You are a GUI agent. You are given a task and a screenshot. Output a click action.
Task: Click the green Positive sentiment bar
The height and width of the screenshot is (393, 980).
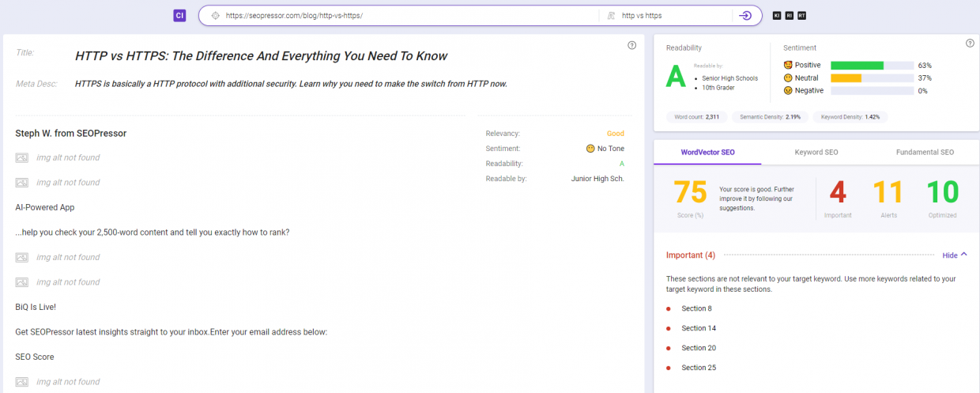click(x=857, y=65)
